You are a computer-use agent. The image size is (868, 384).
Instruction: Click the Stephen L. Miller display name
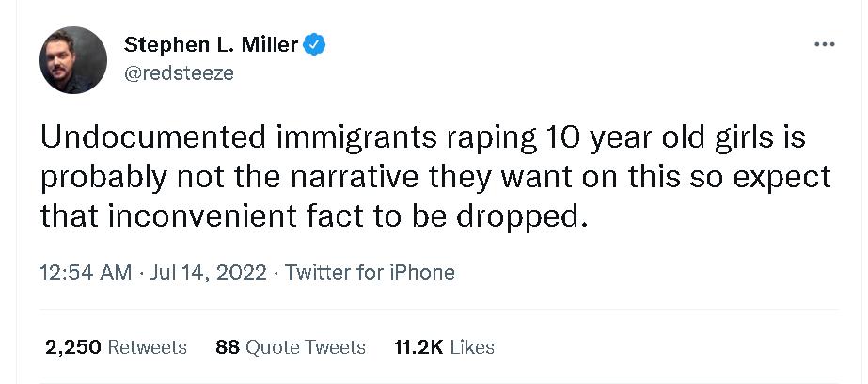[x=212, y=44]
